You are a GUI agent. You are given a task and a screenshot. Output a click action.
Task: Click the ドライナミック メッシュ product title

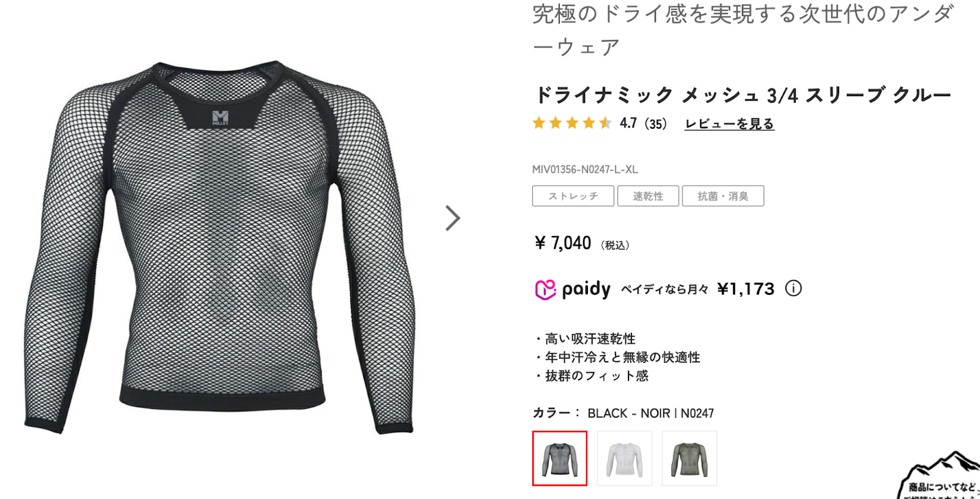click(743, 95)
